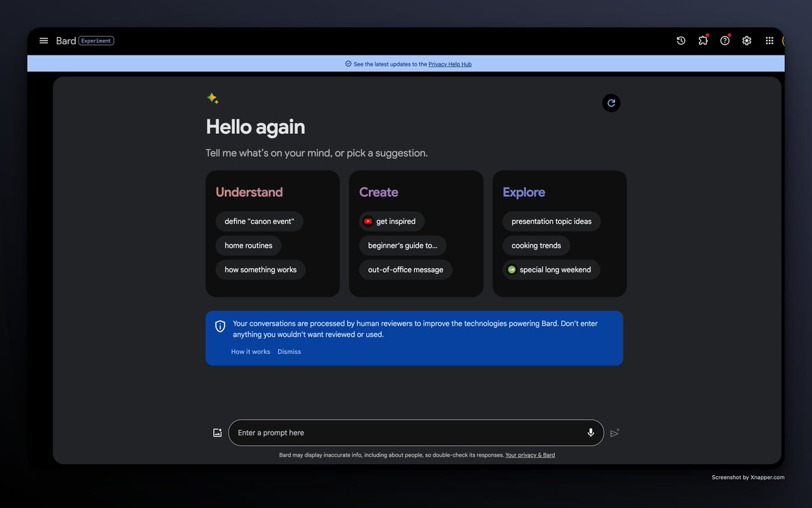This screenshot has width=812, height=508.
Task: Select the get inspired suggestion
Action: click(x=392, y=221)
